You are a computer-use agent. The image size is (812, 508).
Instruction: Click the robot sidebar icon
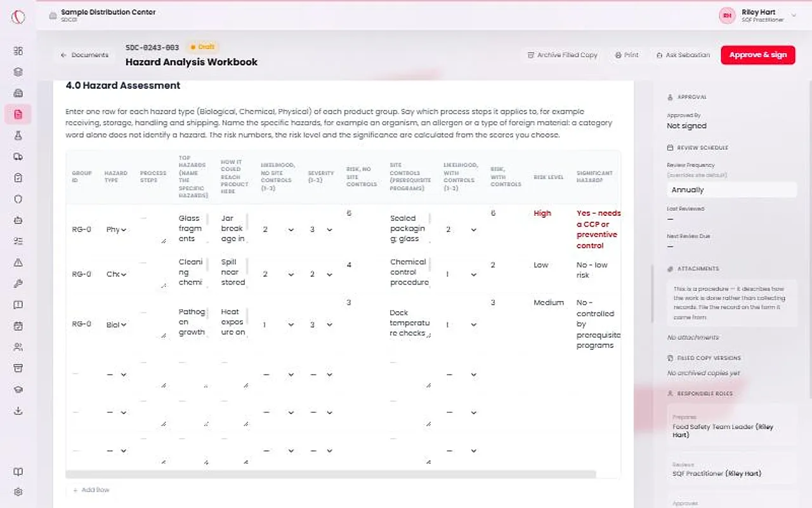(x=18, y=220)
